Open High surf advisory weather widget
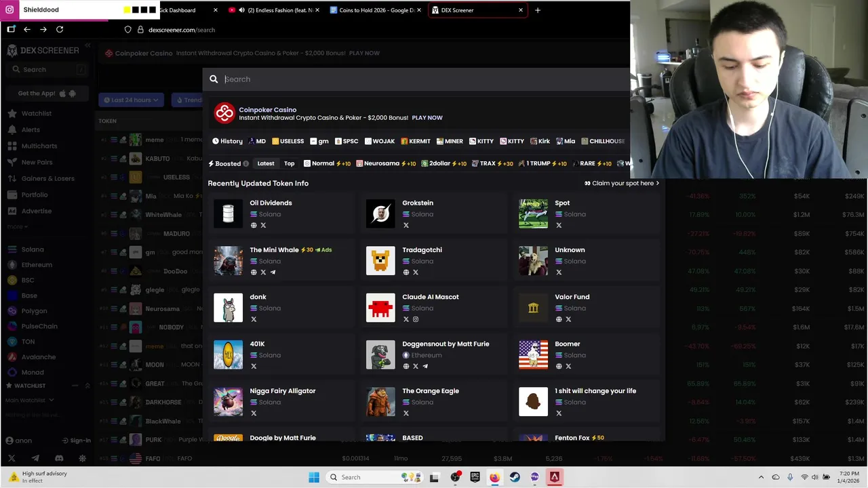 (37, 477)
